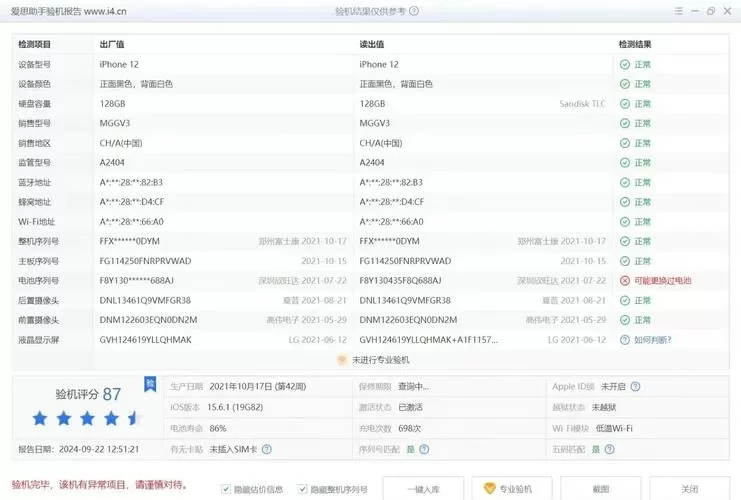Click the red X icon for 电池序列号
741x500 pixels.
click(x=625, y=281)
